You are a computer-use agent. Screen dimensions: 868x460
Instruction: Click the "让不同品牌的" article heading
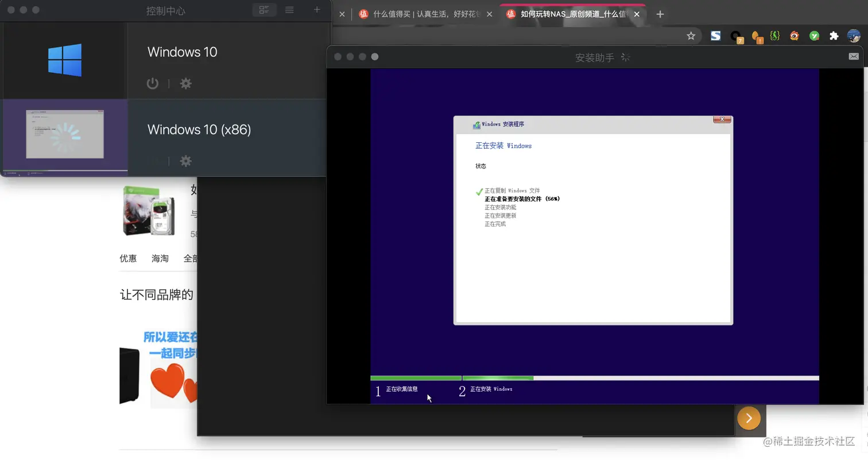pyautogui.click(x=157, y=295)
